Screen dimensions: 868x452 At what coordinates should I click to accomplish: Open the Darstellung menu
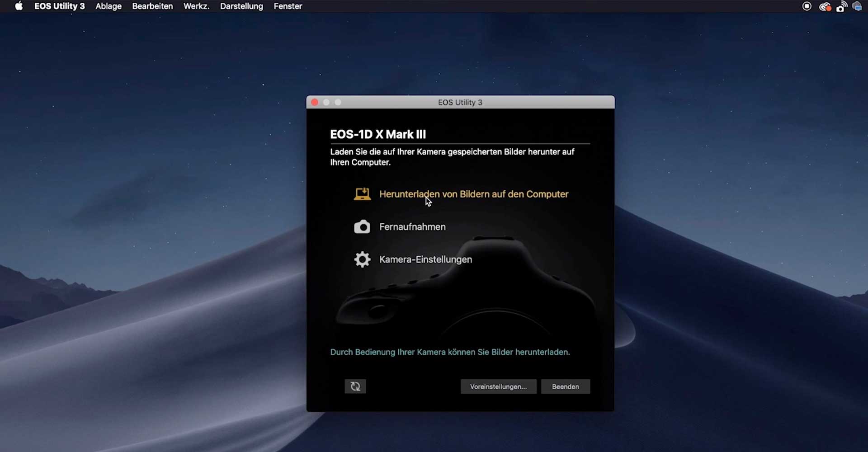[x=241, y=6]
